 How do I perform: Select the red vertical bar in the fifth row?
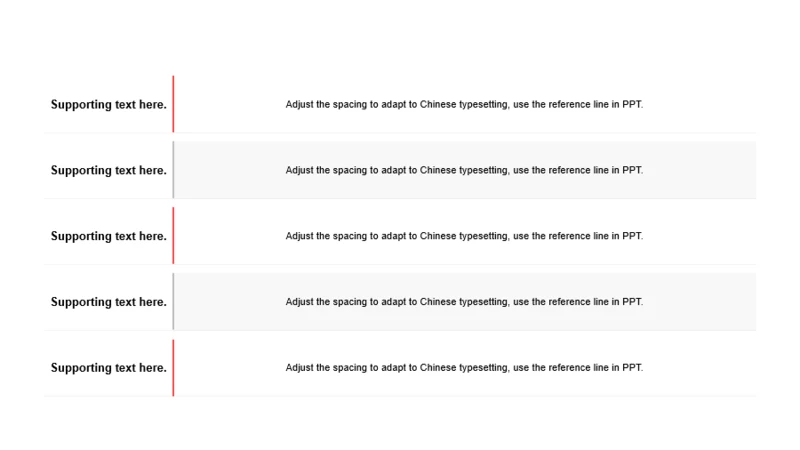173,368
